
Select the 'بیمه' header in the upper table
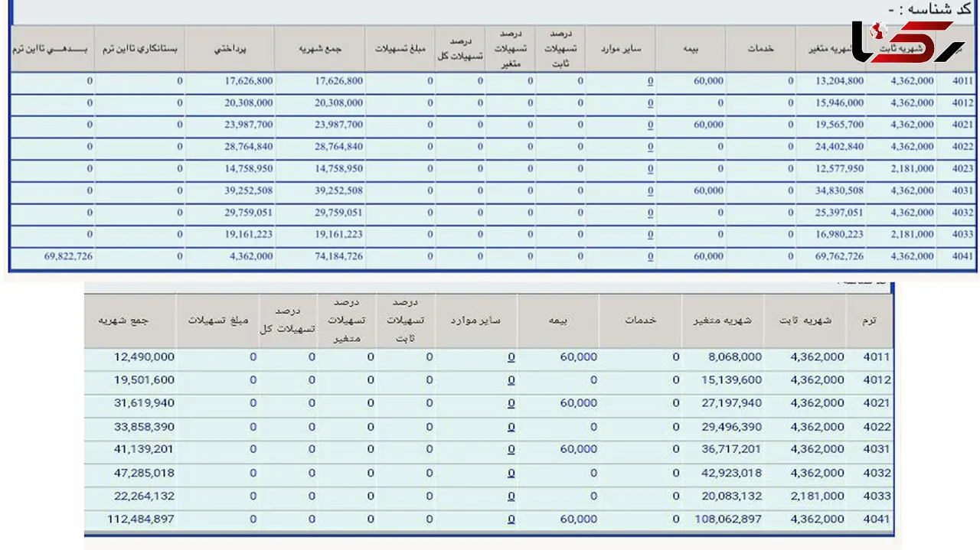691,48
